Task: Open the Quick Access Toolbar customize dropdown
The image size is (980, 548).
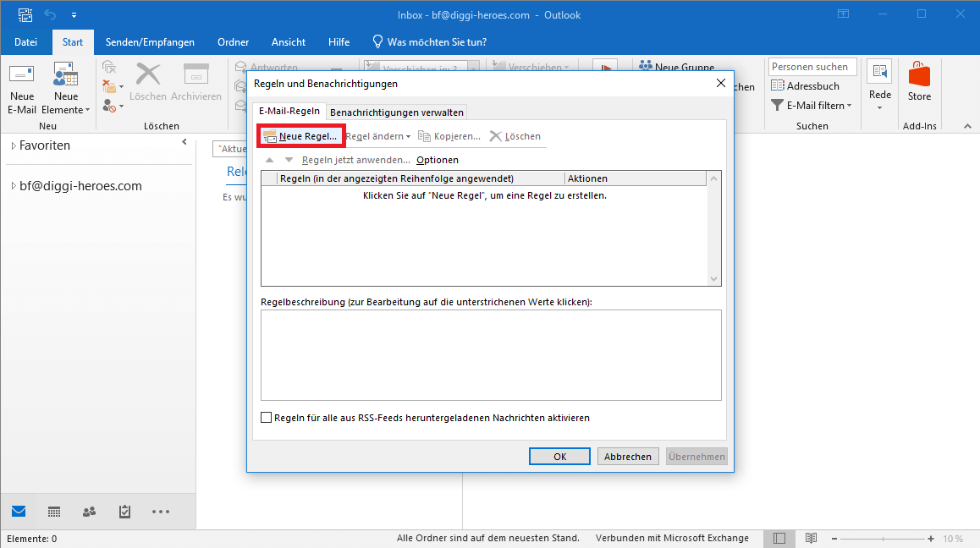Action: coord(74,15)
